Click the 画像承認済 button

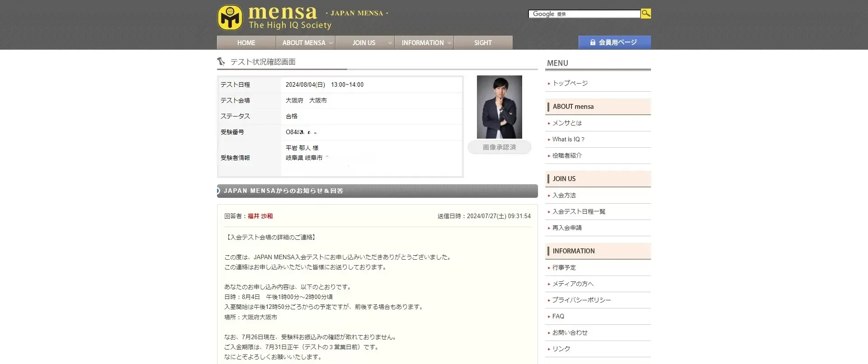click(x=499, y=147)
